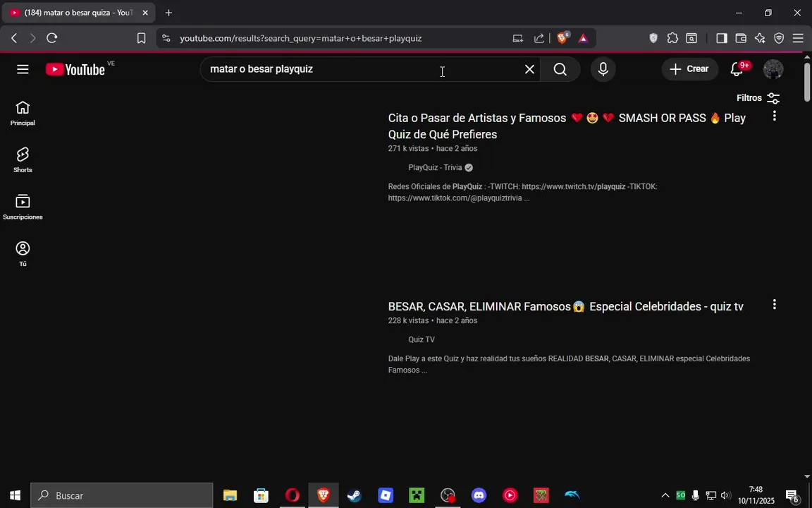Click the grey shield extension icon
Screen dimensions: 812x508
pyautogui.click(x=653, y=38)
